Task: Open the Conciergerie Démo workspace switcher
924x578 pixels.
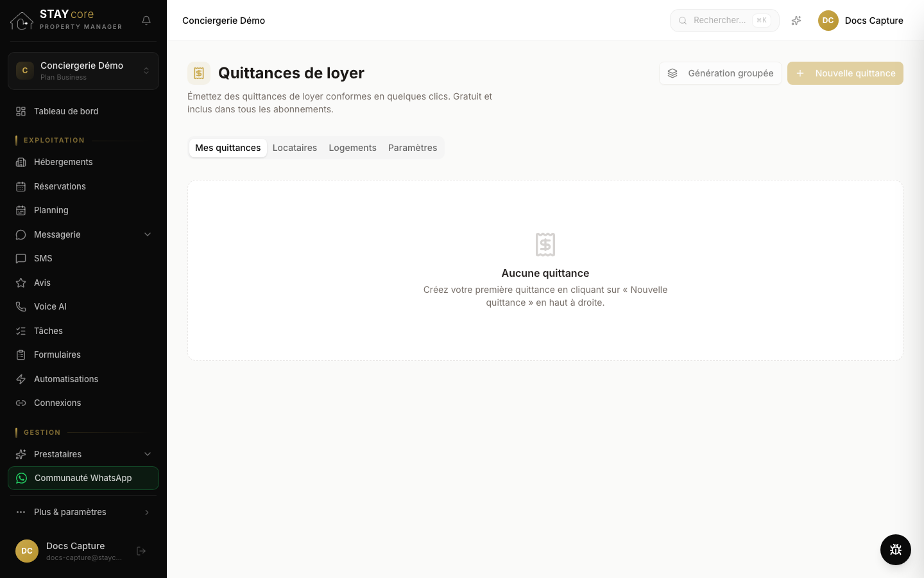Action: click(x=83, y=71)
